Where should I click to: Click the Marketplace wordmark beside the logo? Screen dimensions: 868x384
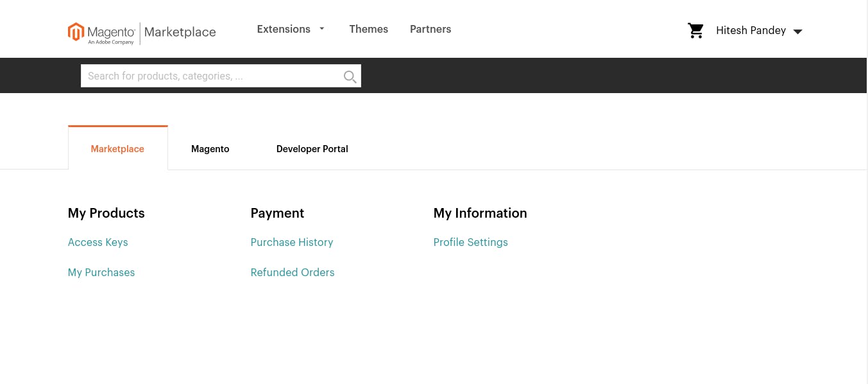(180, 32)
